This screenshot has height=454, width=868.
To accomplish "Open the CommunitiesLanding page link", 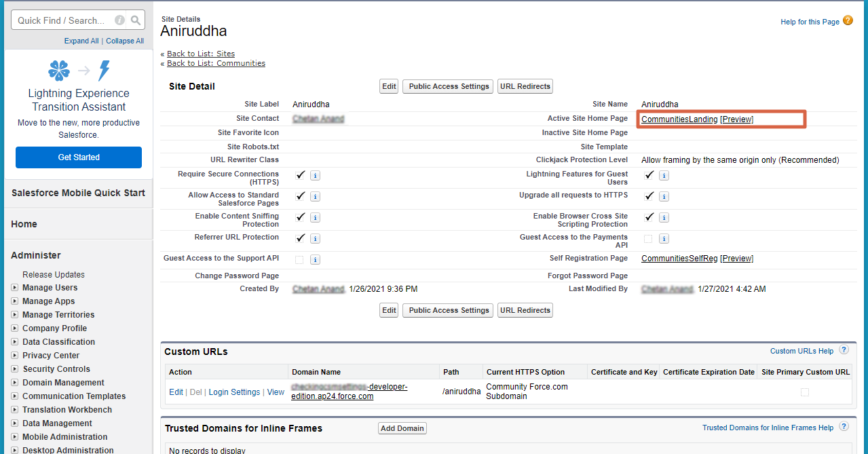I will pos(679,119).
